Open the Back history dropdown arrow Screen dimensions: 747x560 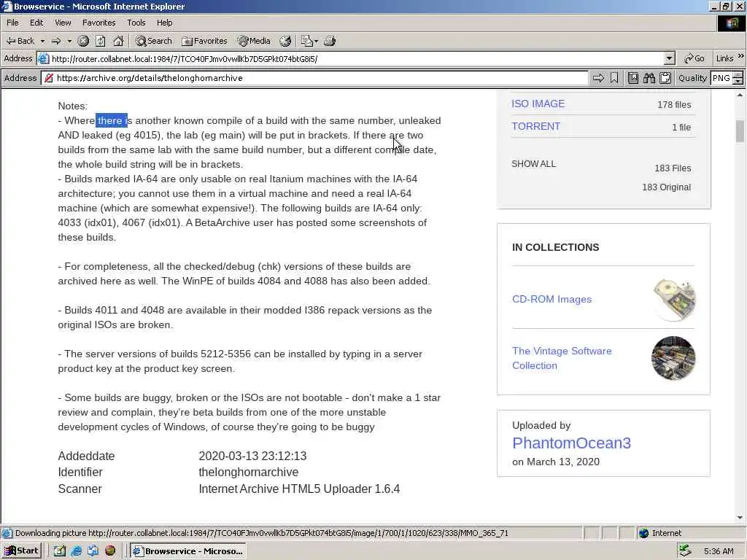42,41
